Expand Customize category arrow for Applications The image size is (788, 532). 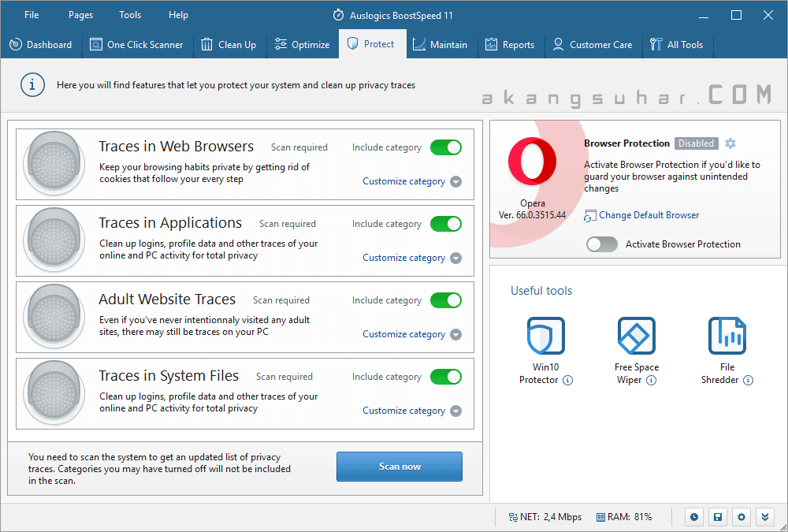click(455, 258)
